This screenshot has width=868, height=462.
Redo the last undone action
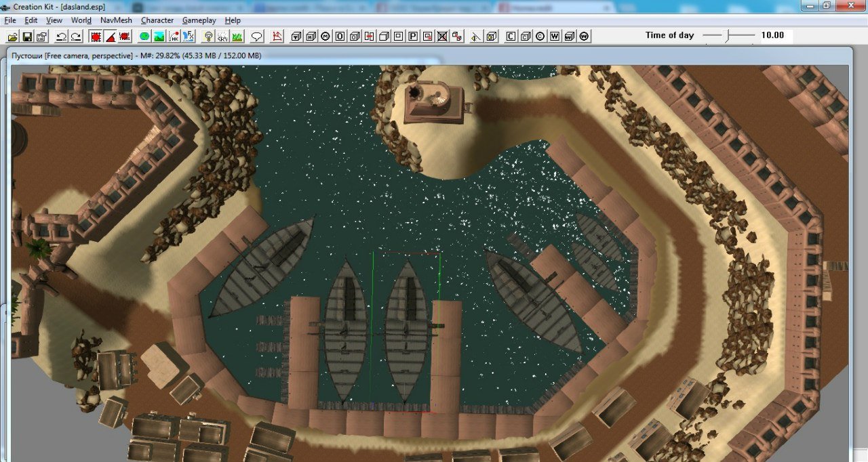tap(76, 36)
